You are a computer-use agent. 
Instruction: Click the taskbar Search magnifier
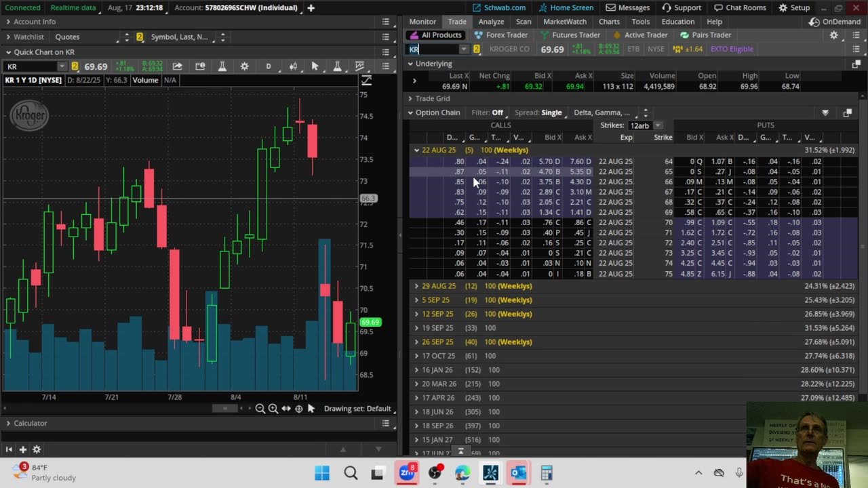click(x=350, y=472)
